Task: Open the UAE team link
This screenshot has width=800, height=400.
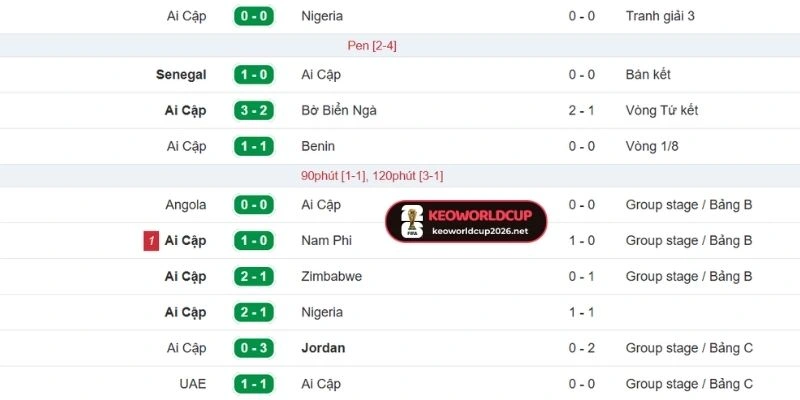Action: (192, 384)
